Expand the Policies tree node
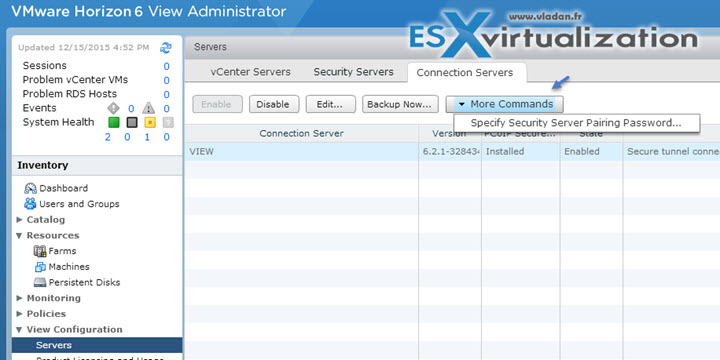This screenshot has height=360, width=720. [19, 314]
